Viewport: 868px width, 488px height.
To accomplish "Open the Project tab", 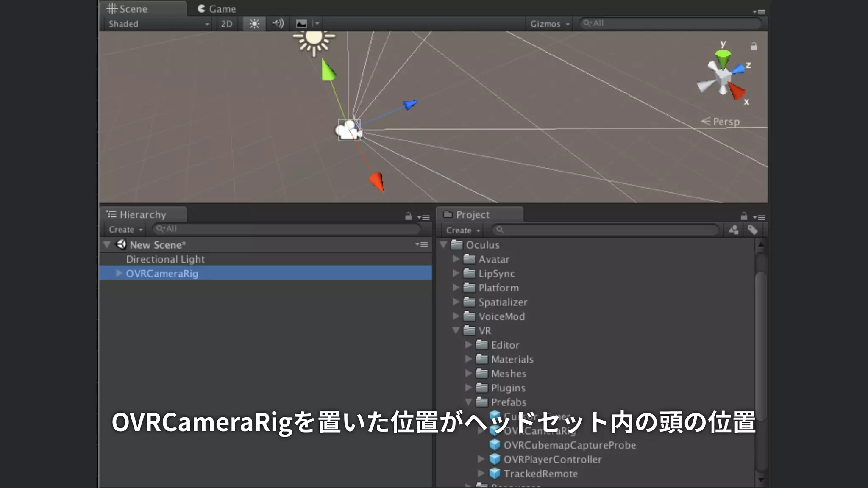I will click(480, 214).
